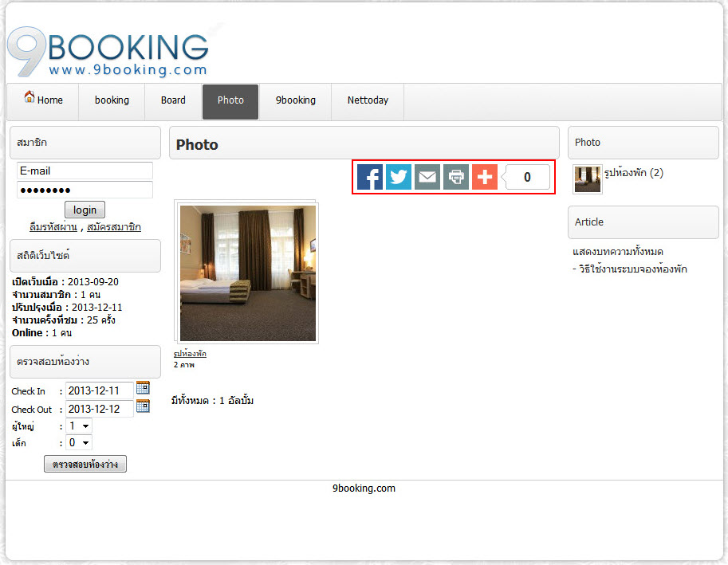Open the สมัครสมาชิก register link

click(114, 227)
